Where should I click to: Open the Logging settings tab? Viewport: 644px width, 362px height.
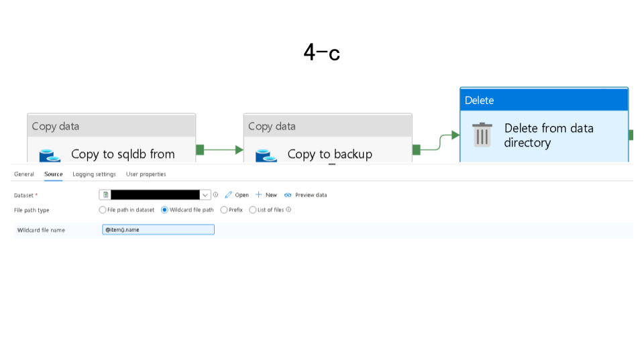click(x=94, y=174)
